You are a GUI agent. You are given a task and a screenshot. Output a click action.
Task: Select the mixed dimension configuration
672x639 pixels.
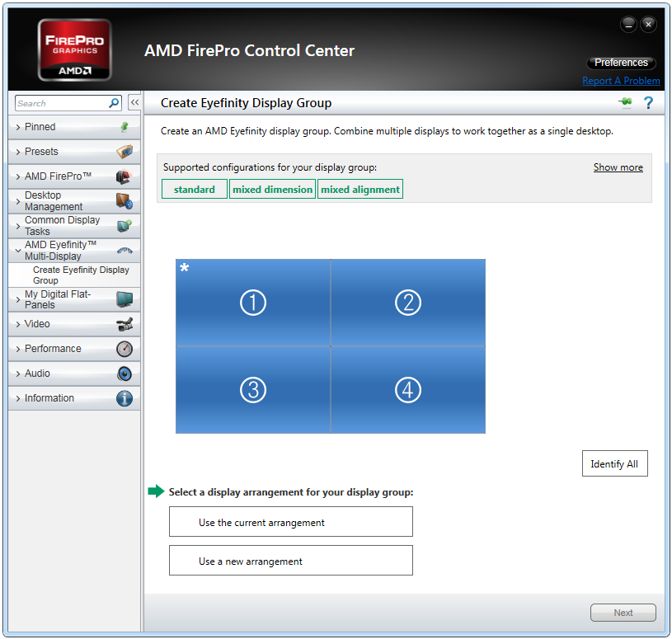(273, 190)
